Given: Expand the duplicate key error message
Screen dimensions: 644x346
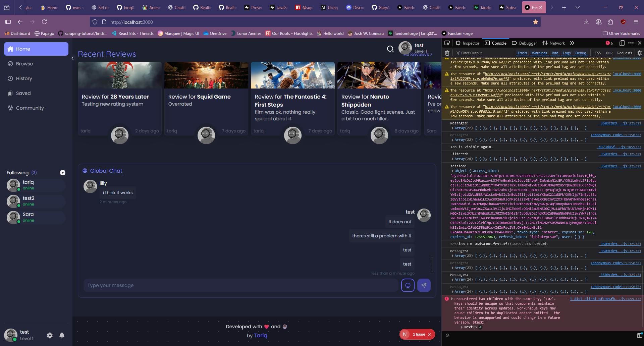Looking at the screenshot, I should point(452,299).
